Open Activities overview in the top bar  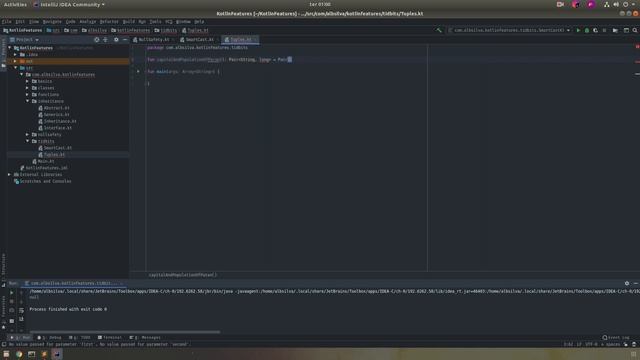(x=15, y=4)
